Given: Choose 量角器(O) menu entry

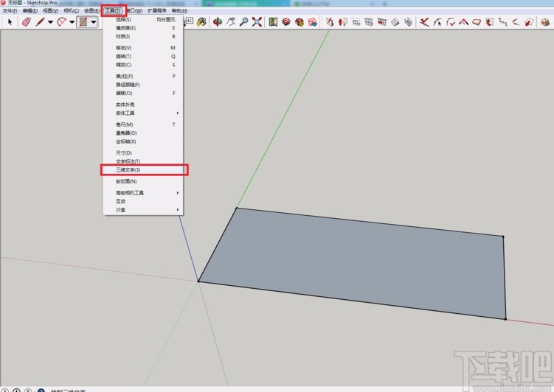Looking at the screenshot, I should coord(143,133).
